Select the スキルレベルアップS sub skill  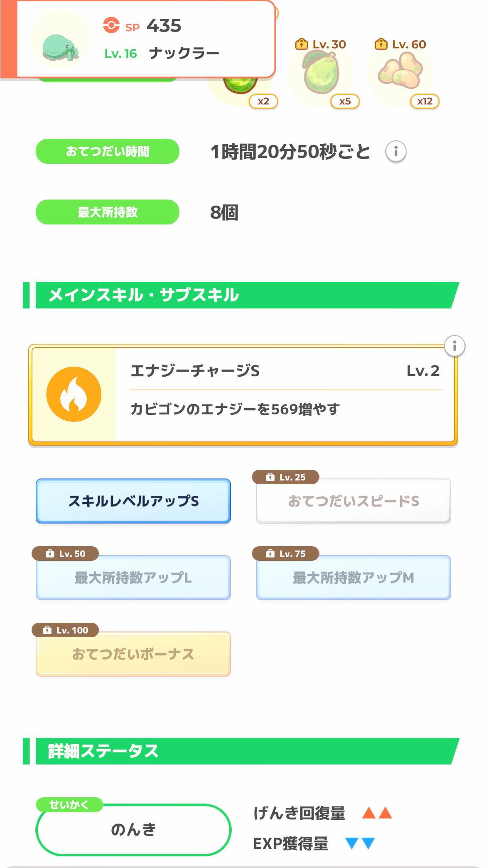[x=133, y=501]
